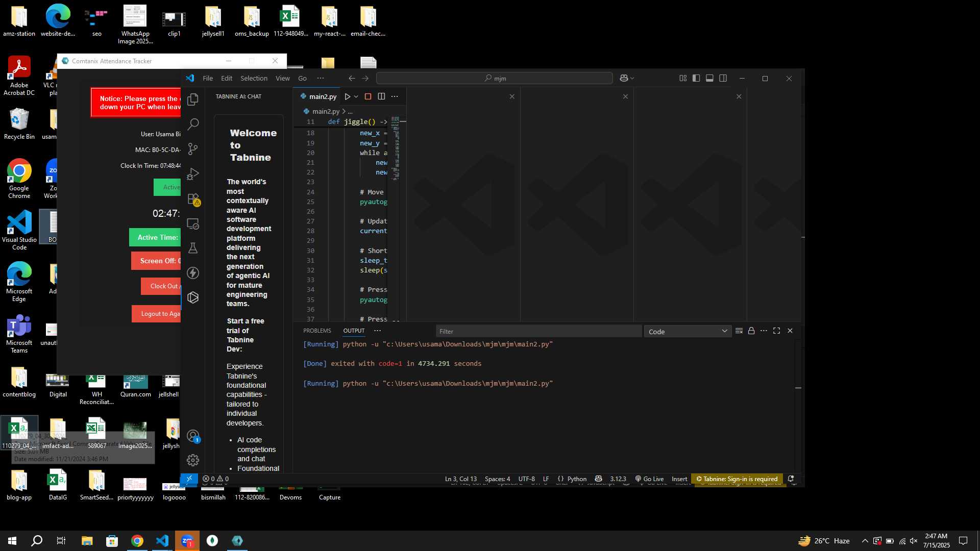
Task: Open the Source Control view
Action: click(x=193, y=149)
